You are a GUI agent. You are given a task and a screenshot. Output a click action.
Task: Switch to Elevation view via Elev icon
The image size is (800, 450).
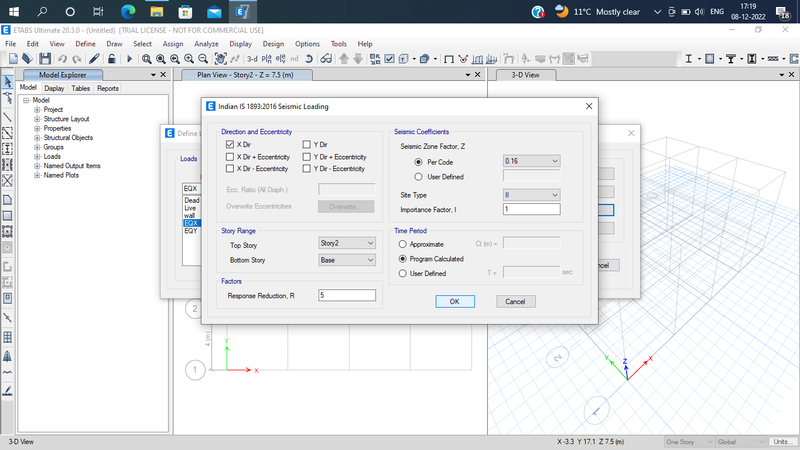281,59
